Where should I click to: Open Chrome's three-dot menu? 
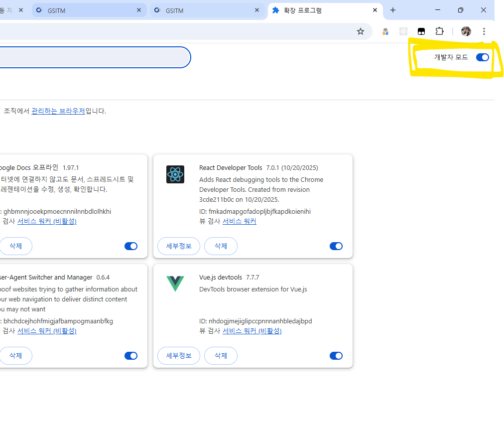[484, 31]
